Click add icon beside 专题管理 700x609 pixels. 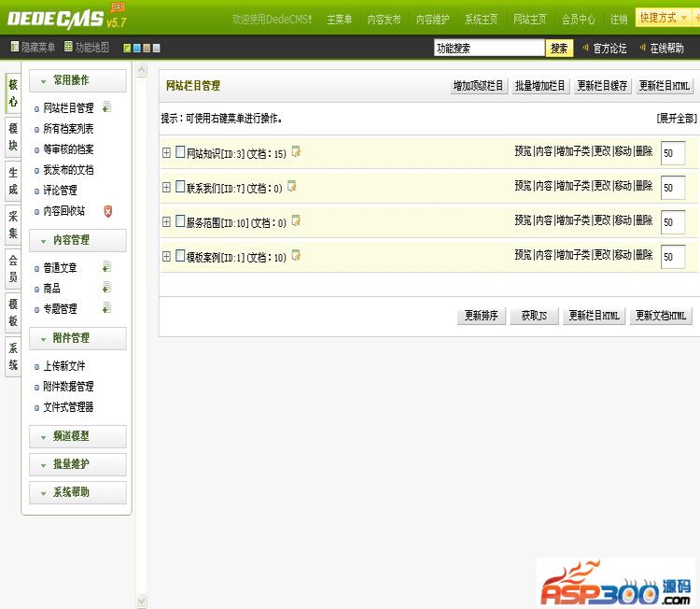pyautogui.click(x=106, y=308)
